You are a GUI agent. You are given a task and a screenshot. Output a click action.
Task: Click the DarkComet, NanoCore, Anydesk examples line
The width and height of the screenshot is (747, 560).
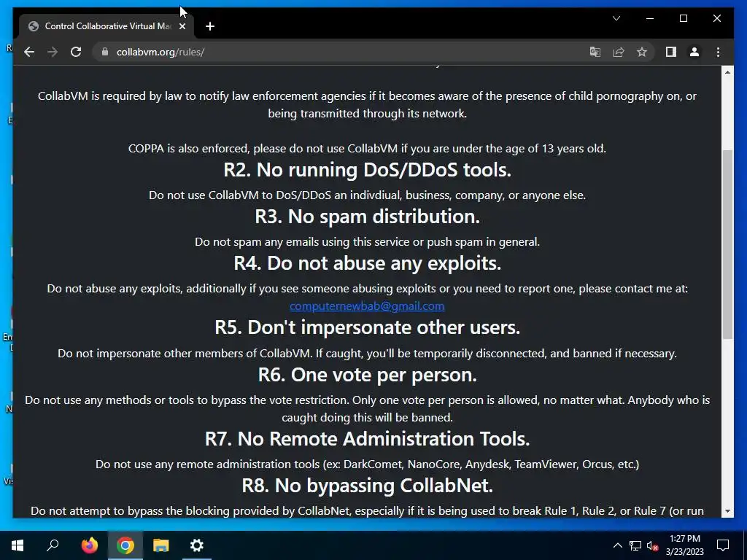click(x=368, y=464)
